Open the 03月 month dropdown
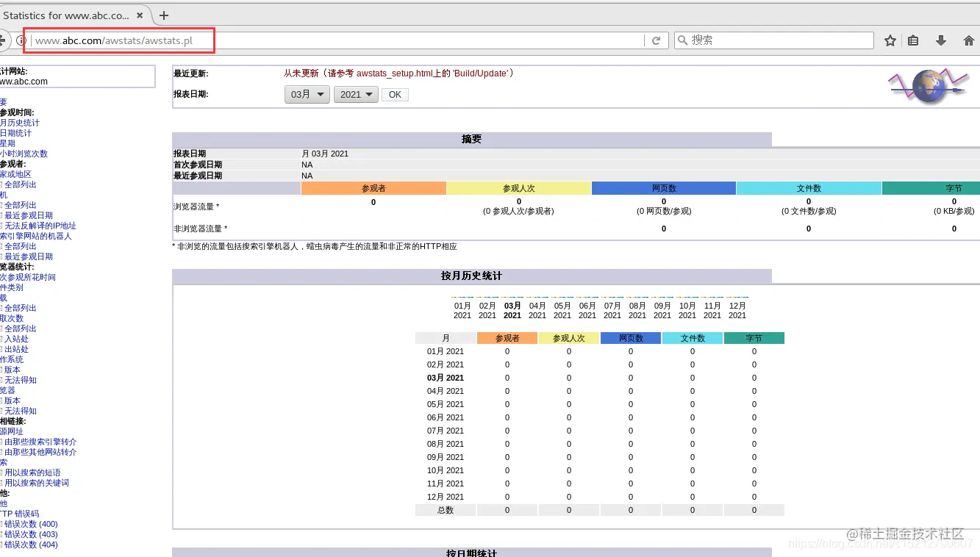The image size is (980, 557). click(307, 95)
